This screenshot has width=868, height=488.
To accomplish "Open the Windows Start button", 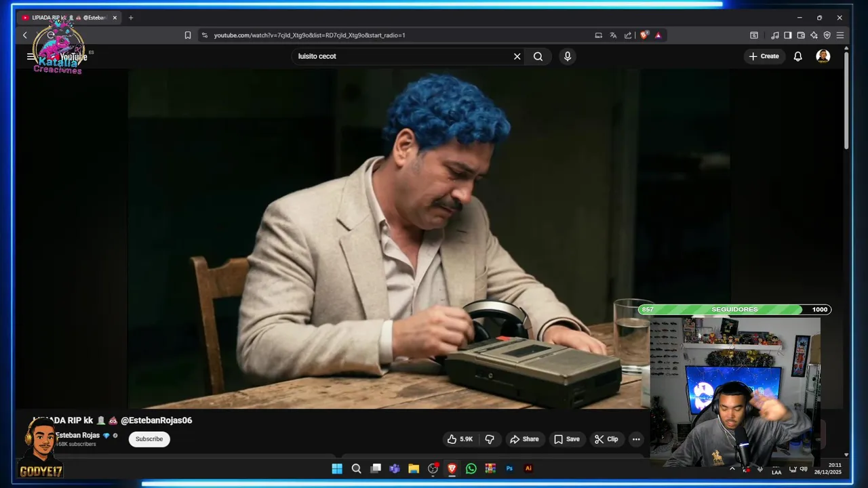I will coord(337,468).
